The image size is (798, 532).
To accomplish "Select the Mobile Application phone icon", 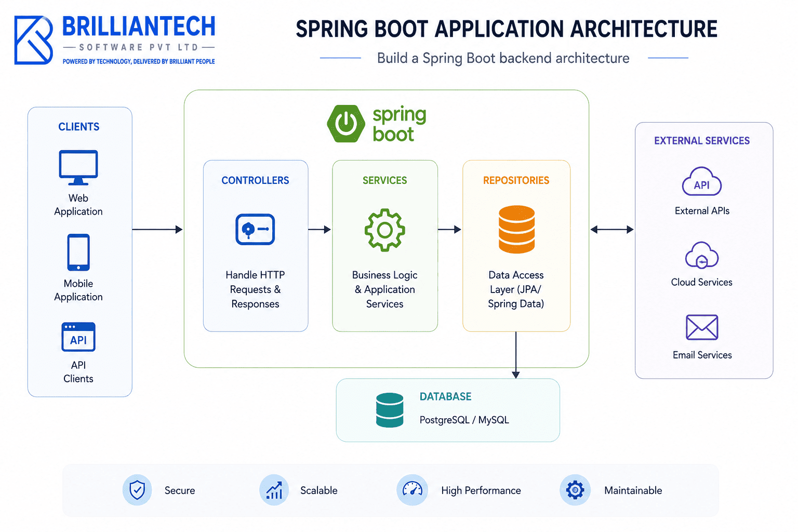I will click(x=78, y=252).
